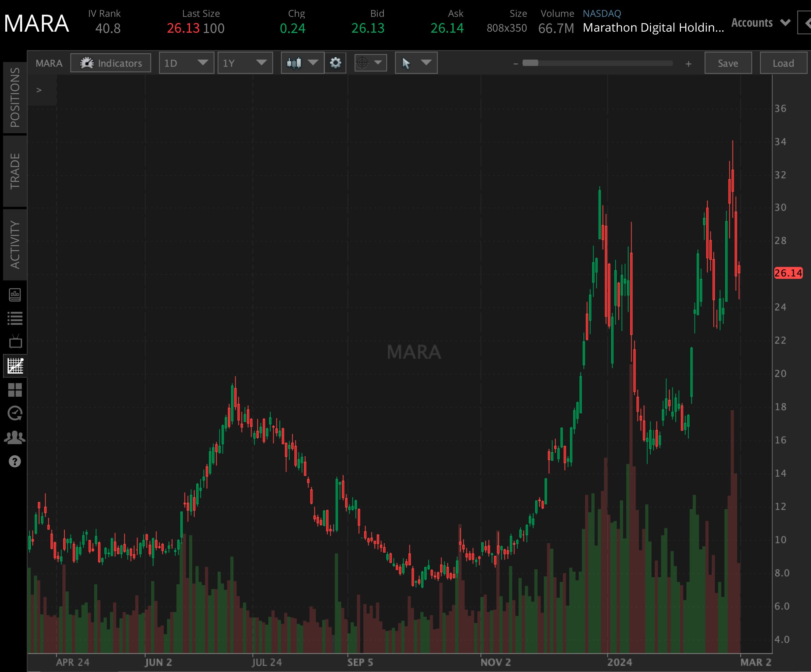Image resolution: width=811 pixels, height=672 pixels.
Task: Open the candlestick chart type dropdown
Action: coord(302,63)
